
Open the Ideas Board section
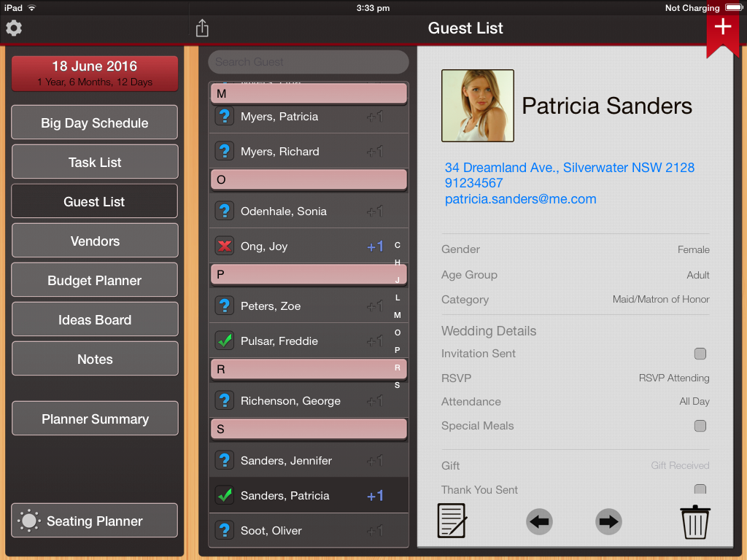tap(95, 319)
